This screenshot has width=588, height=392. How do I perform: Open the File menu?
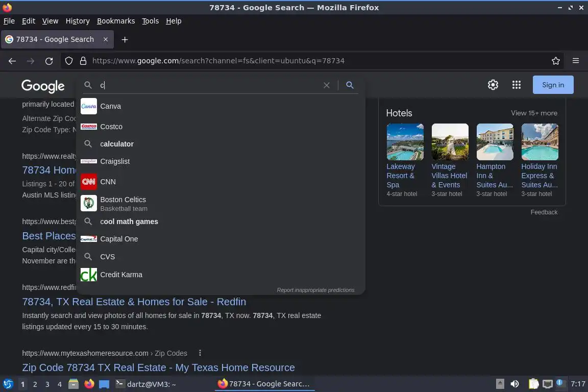(9, 21)
